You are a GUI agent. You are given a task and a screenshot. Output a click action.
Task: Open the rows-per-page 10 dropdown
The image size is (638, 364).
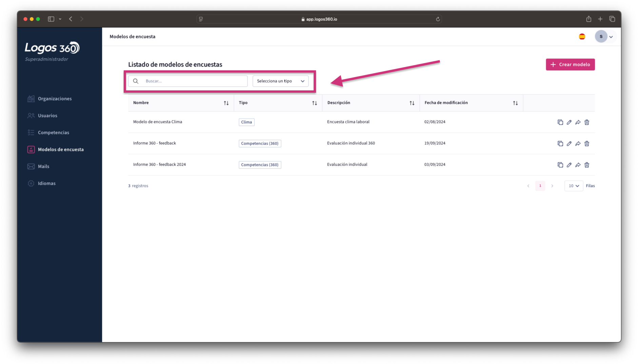point(574,186)
